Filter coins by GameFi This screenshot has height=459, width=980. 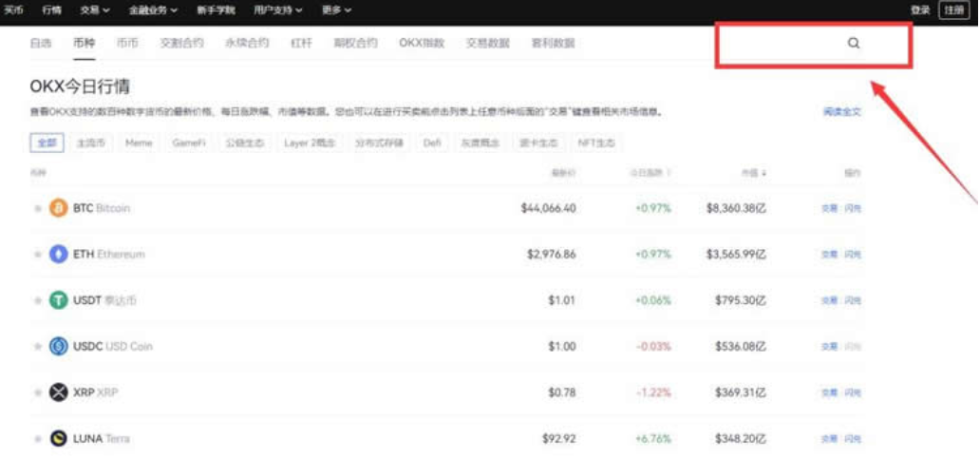(x=189, y=143)
